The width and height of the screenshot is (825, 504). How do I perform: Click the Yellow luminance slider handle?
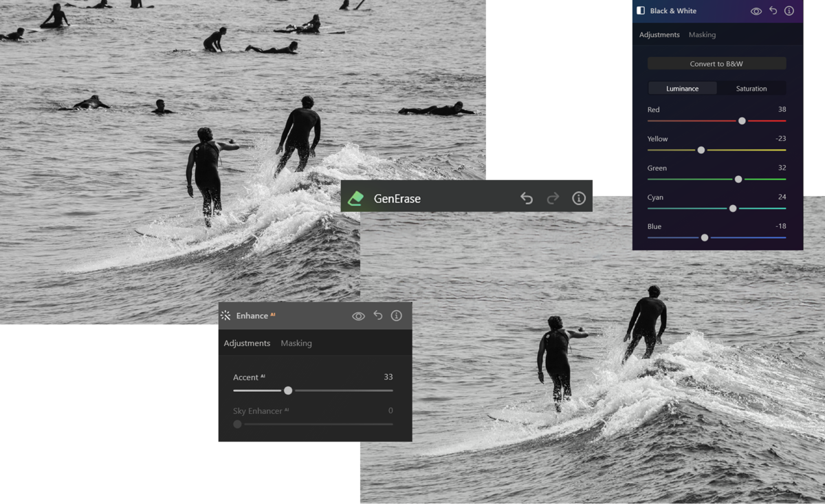coord(701,150)
